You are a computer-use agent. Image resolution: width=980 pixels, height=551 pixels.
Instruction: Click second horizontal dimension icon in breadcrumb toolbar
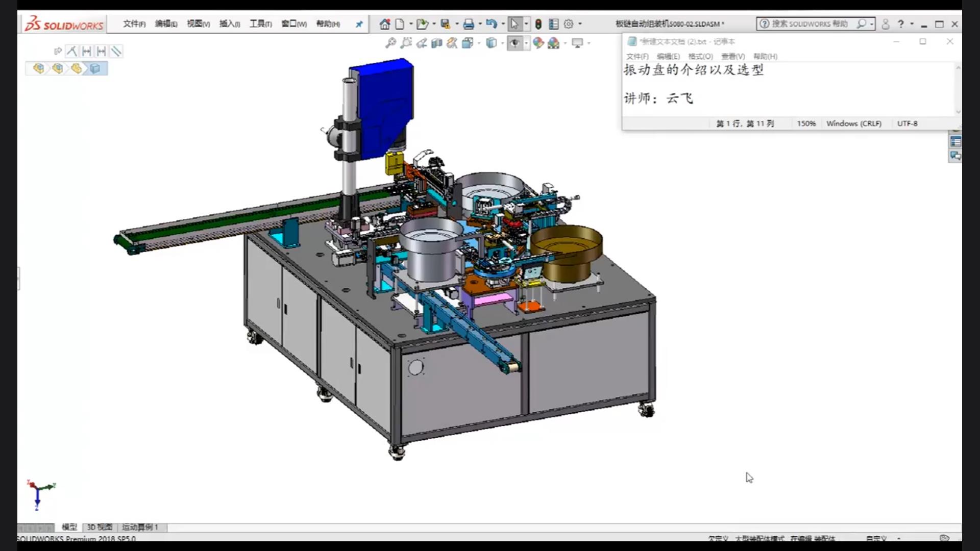point(102,51)
